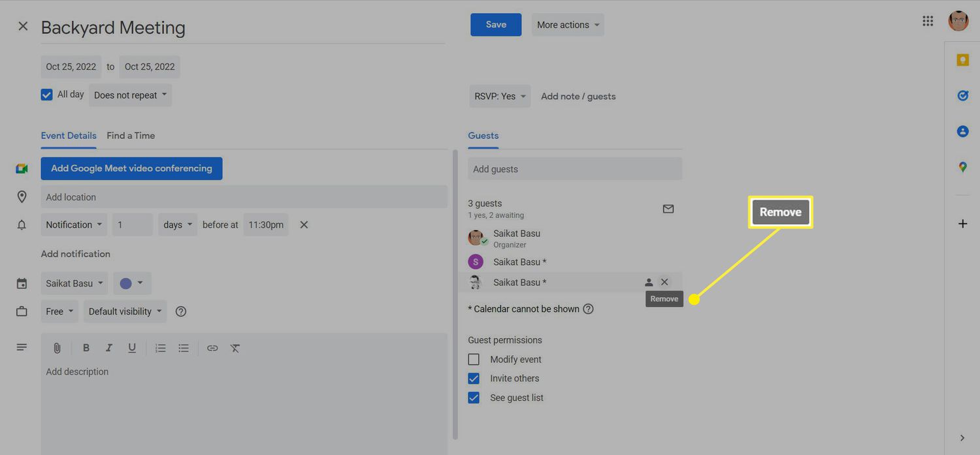
Task: Open Google Maps in the side panel
Action: coord(962,167)
